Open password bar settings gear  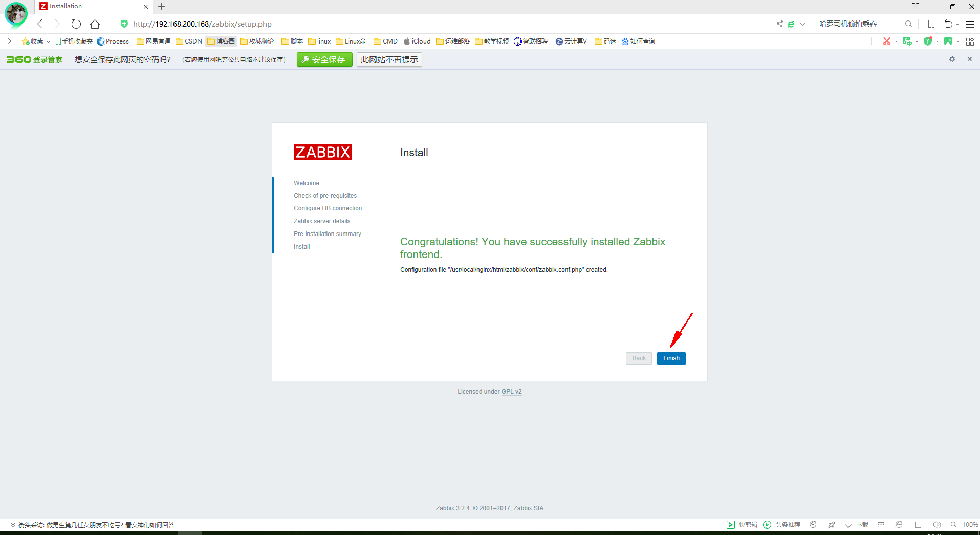pos(952,59)
